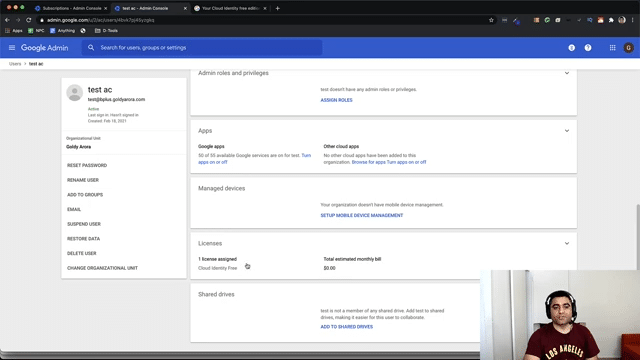Open the Chrome three-dot menu

pyautogui.click(x=633, y=20)
